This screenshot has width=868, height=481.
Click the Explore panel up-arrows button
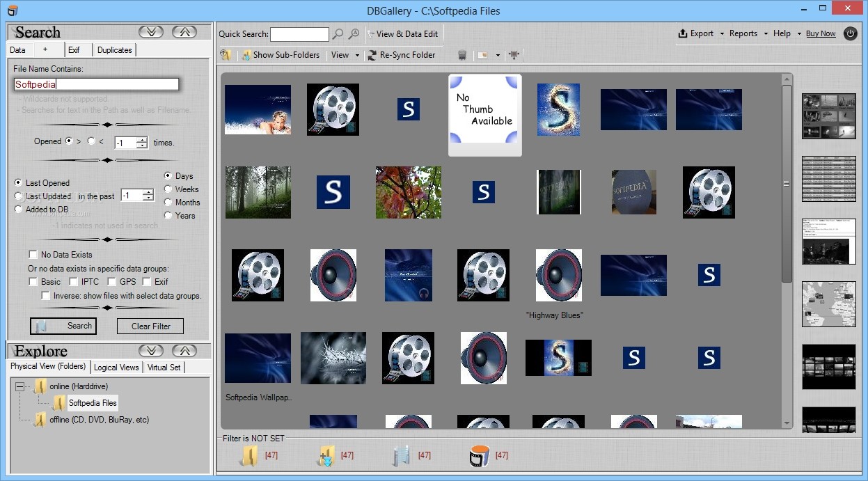(x=184, y=350)
